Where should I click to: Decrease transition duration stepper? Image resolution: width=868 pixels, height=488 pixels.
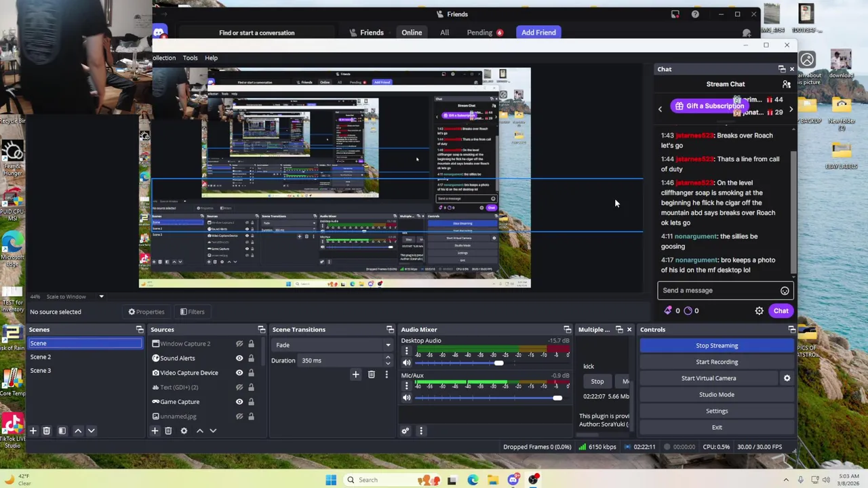pos(388,363)
